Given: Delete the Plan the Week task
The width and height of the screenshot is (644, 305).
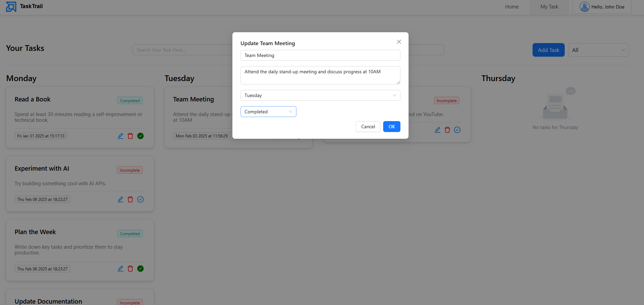Looking at the screenshot, I should click(x=130, y=268).
